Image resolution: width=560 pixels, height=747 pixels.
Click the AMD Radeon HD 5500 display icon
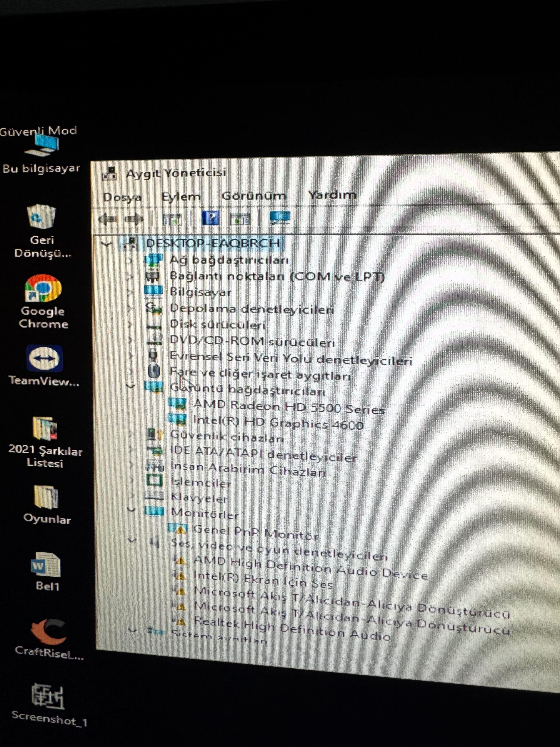pyautogui.click(x=177, y=404)
